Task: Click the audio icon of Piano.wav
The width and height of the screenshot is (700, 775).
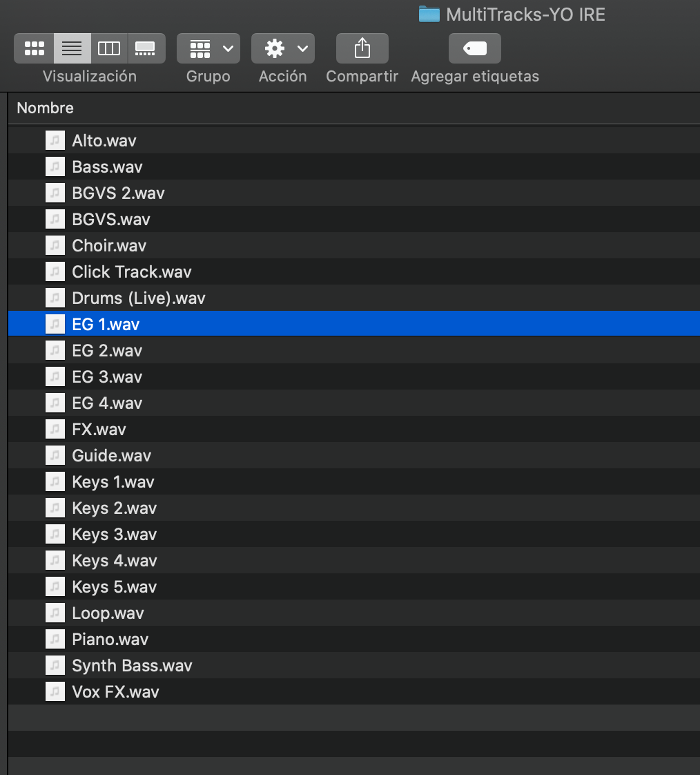Action: pyautogui.click(x=55, y=638)
